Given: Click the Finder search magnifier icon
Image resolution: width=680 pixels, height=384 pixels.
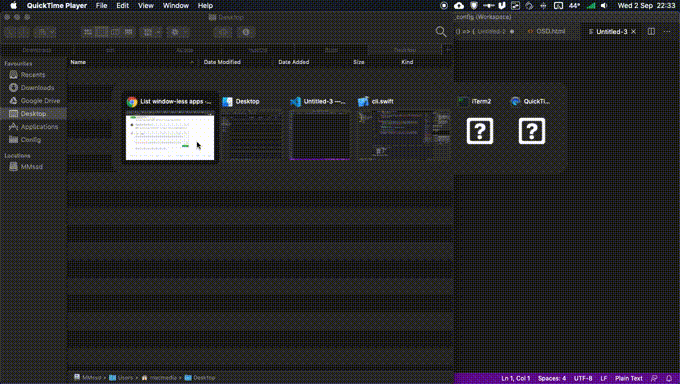Looking at the screenshot, I should [x=441, y=32].
